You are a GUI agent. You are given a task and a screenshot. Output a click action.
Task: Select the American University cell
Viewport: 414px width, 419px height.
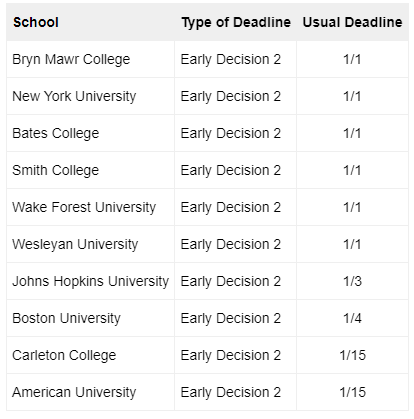tap(90, 392)
